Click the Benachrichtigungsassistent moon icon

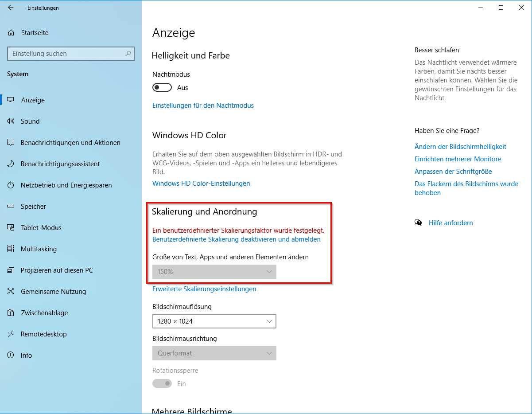11,164
